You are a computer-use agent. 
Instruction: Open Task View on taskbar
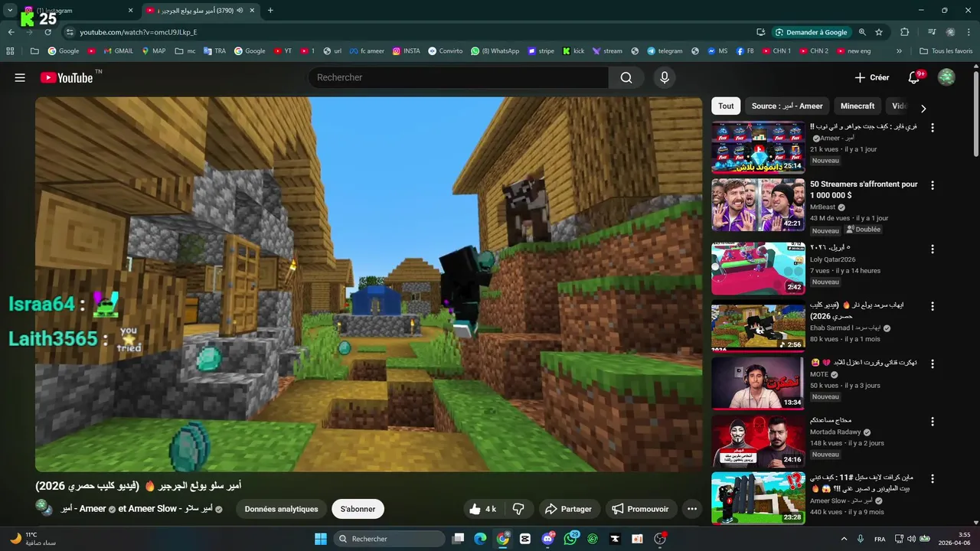click(x=458, y=539)
